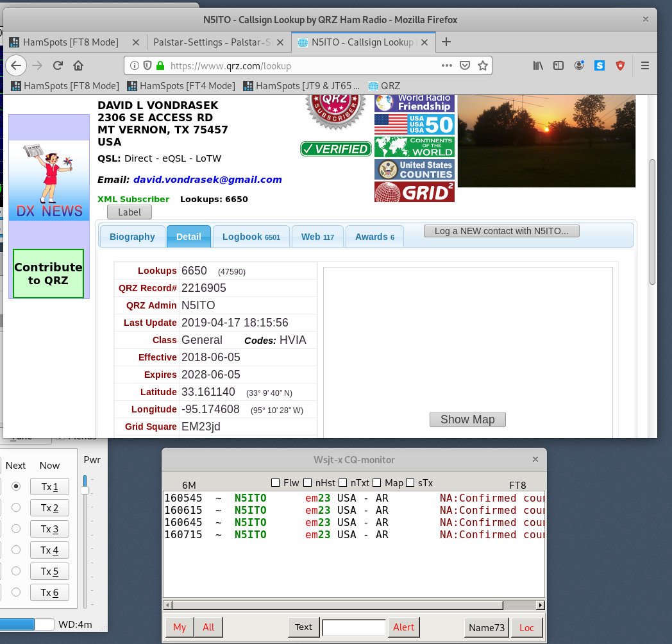Select the Detail tab

(x=189, y=237)
